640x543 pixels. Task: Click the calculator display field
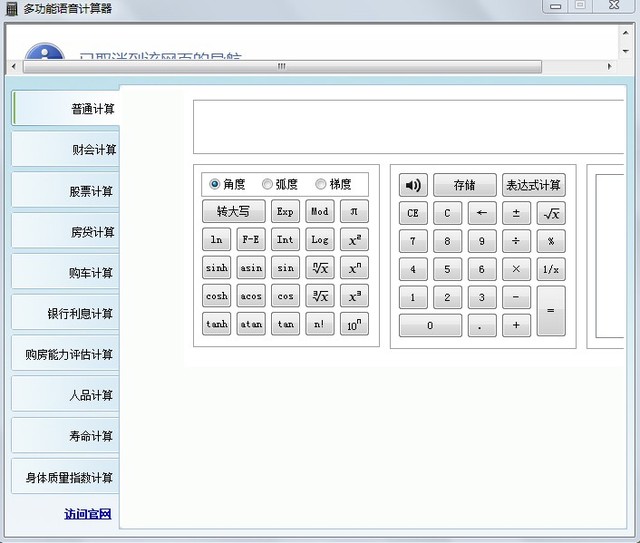click(408, 127)
